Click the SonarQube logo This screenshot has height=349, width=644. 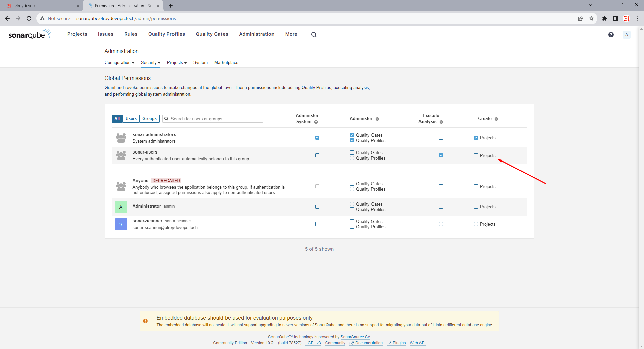30,34
